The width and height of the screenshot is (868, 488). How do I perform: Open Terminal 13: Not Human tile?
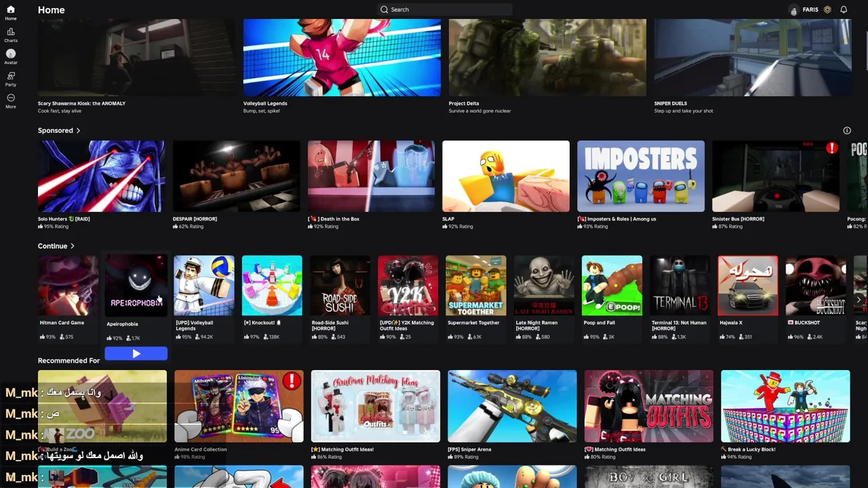tap(680, 285)
